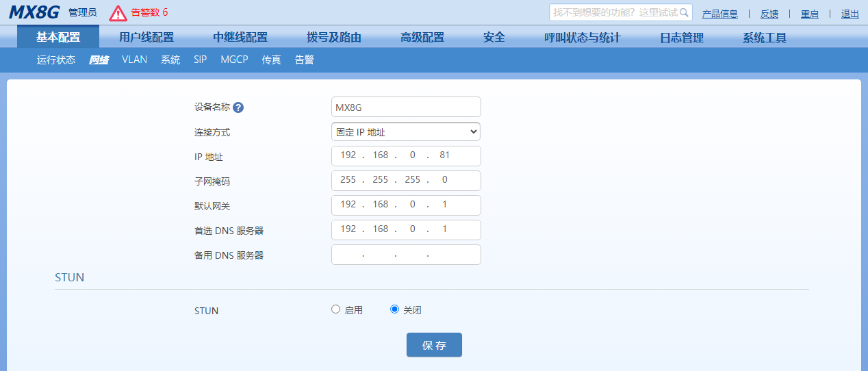
Task: Click the first octet of 首选 DNS 服务器
Action: (348, 229)
